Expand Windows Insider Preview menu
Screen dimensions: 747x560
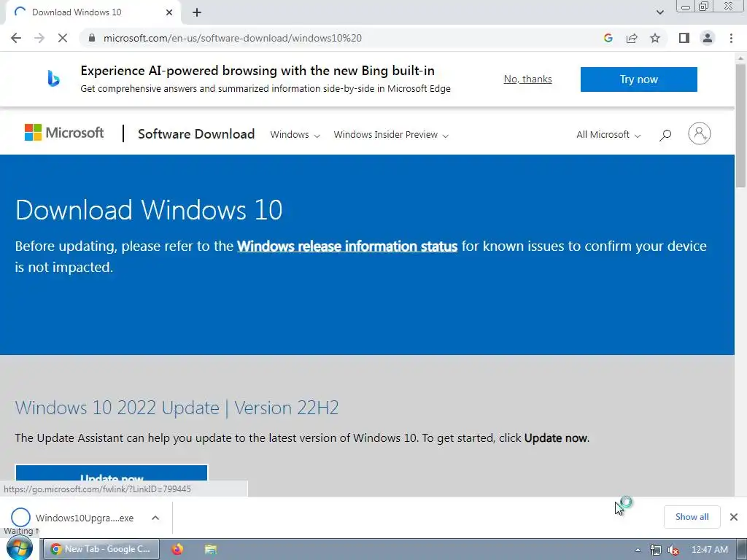pos(391,135)
